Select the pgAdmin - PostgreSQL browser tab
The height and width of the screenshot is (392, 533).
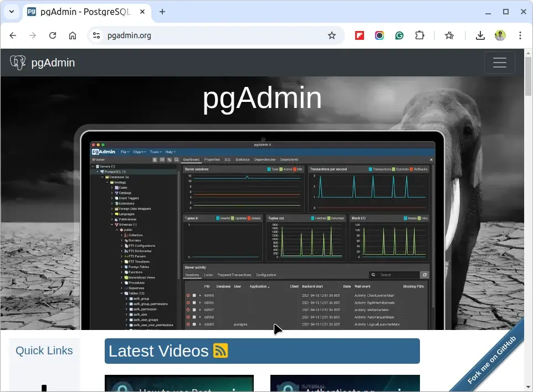pos(86,12)
